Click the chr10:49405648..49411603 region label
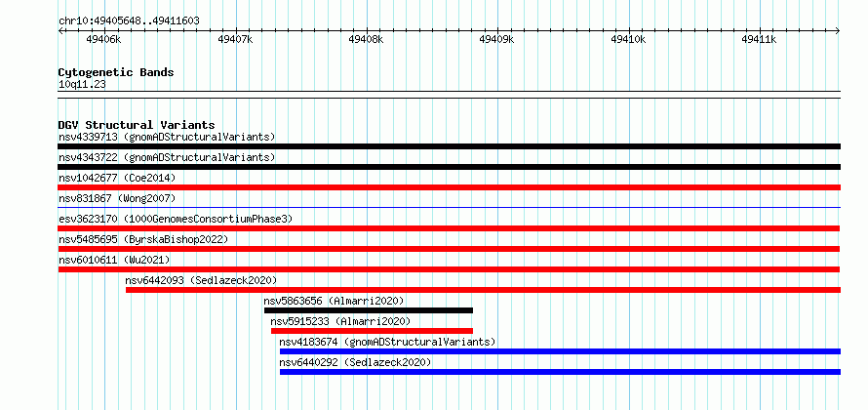 [x=129, y=21]
